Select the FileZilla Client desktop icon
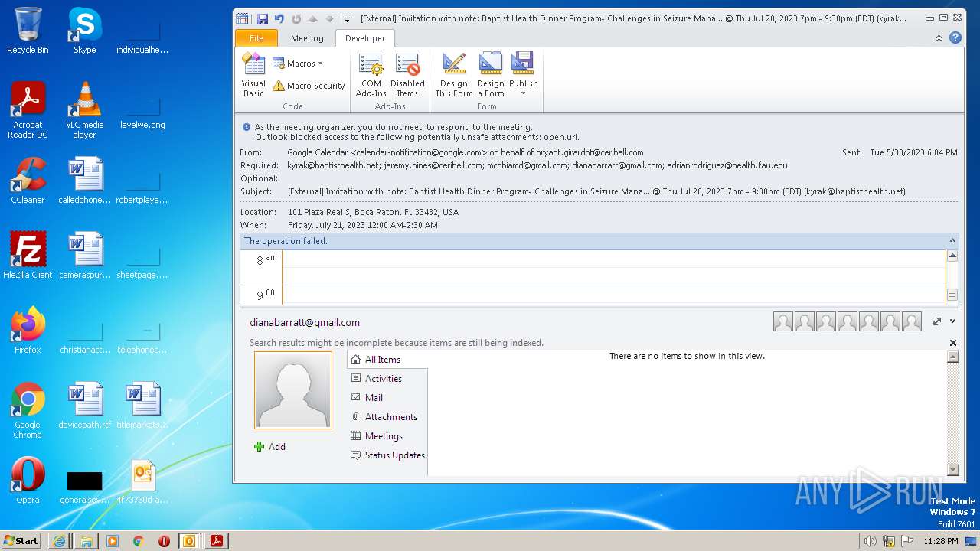980x551 pixels. point(28,256)
